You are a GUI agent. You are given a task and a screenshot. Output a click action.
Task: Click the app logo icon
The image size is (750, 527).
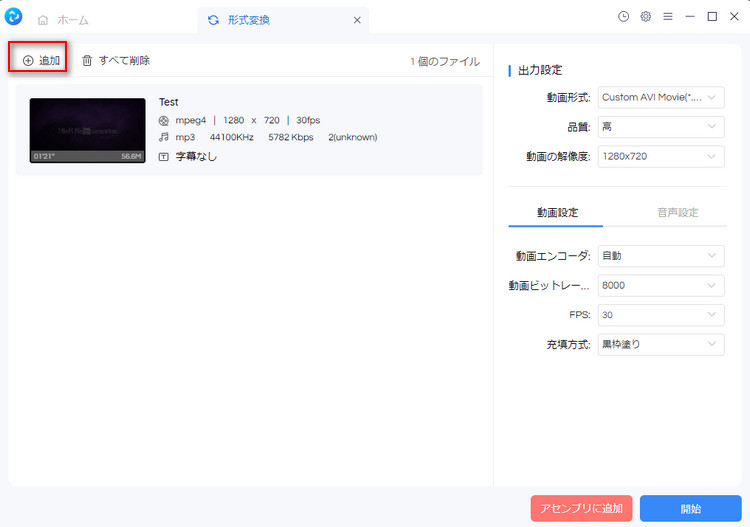14,17
